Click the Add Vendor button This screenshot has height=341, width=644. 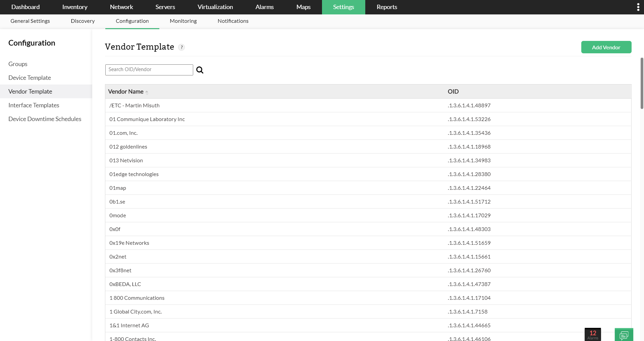606,47
